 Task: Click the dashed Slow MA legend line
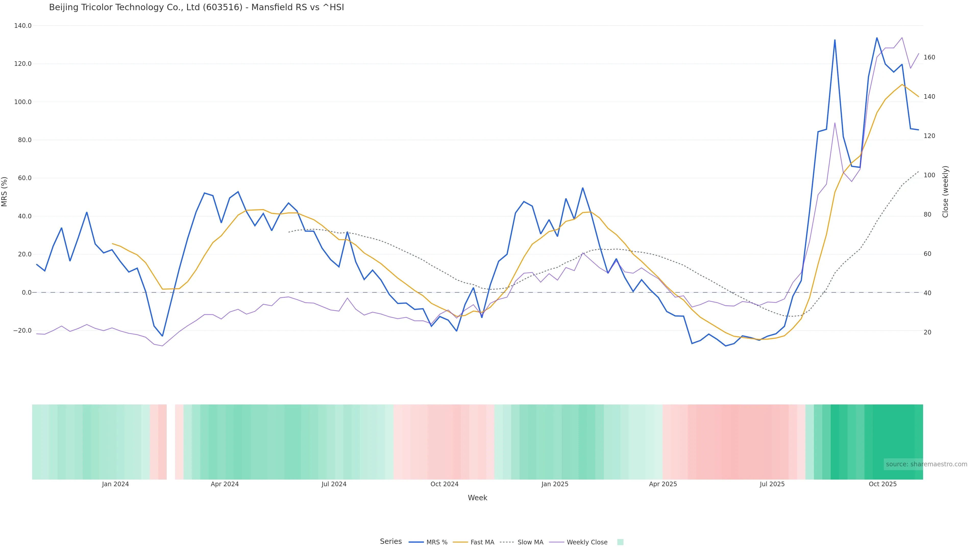coord(507,542)
